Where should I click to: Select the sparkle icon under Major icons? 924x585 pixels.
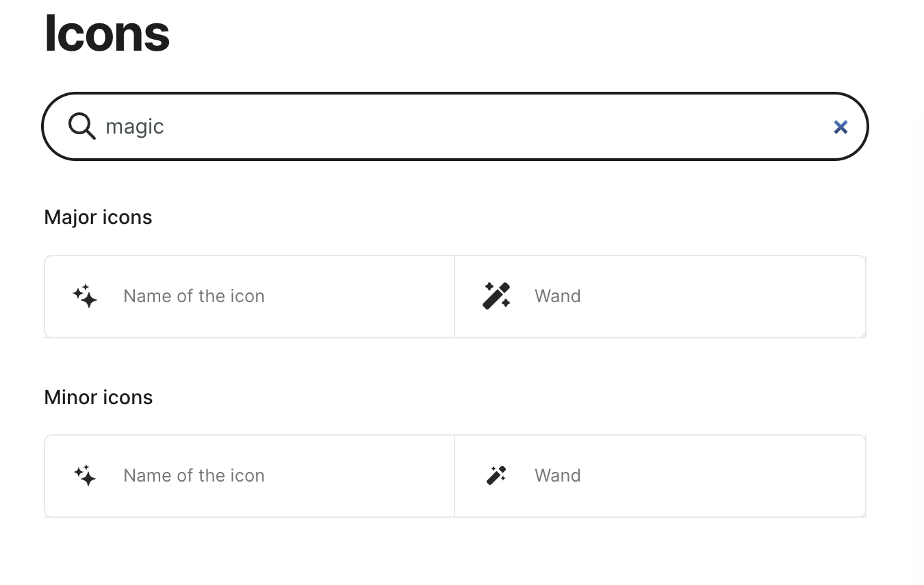click(85, 297)
